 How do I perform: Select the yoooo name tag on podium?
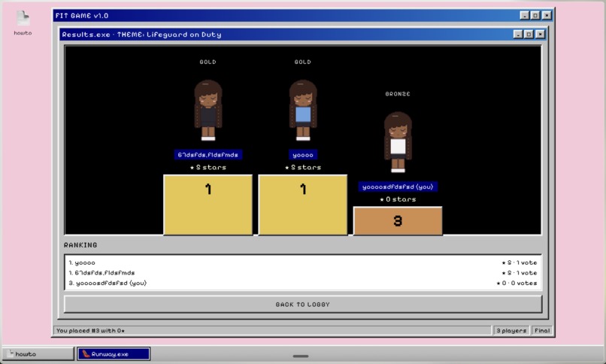(303, 155)
